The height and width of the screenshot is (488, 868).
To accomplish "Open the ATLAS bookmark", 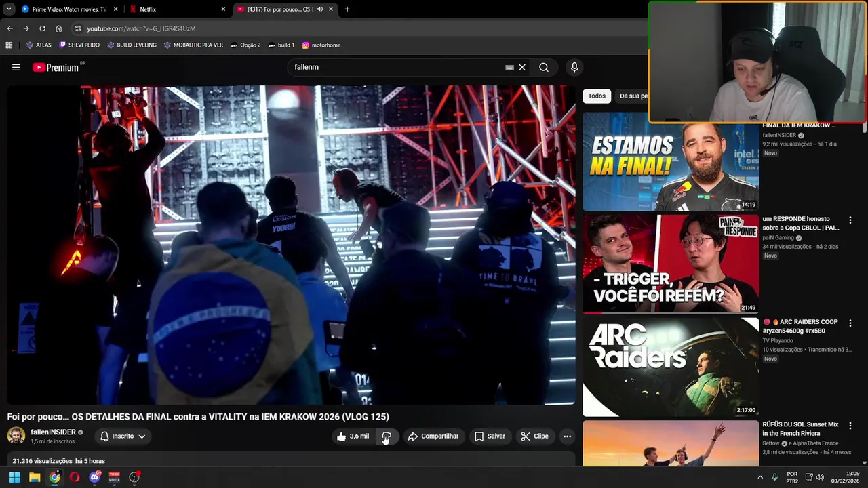I will pos(39,45).
